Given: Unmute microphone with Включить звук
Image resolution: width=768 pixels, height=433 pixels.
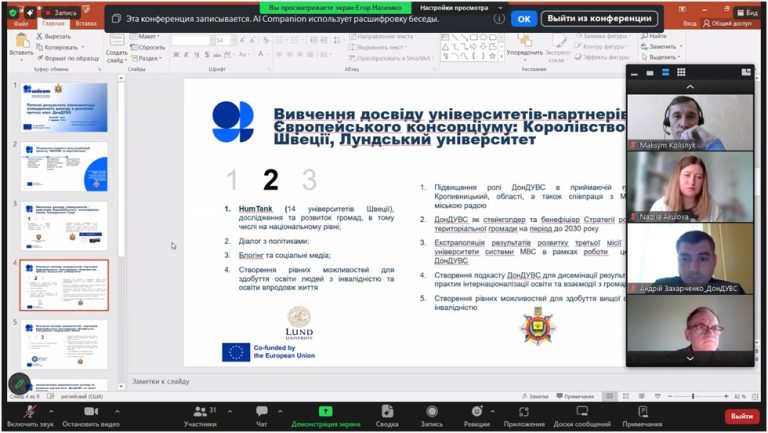Looking at the screenshot, I should point(30,416).
